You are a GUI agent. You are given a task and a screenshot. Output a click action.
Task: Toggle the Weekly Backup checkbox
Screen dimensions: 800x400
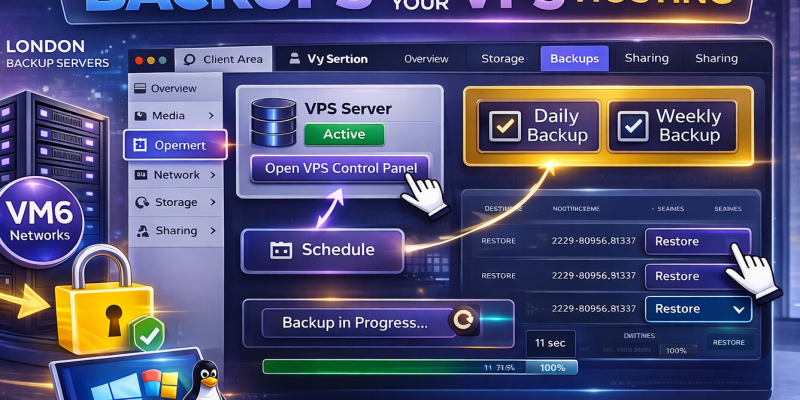tap(633, 126)
